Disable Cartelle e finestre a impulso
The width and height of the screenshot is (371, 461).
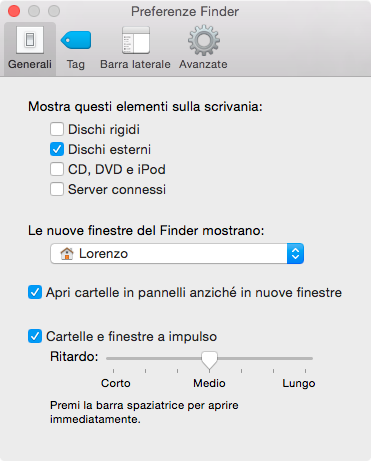click(x=35, y=336)
